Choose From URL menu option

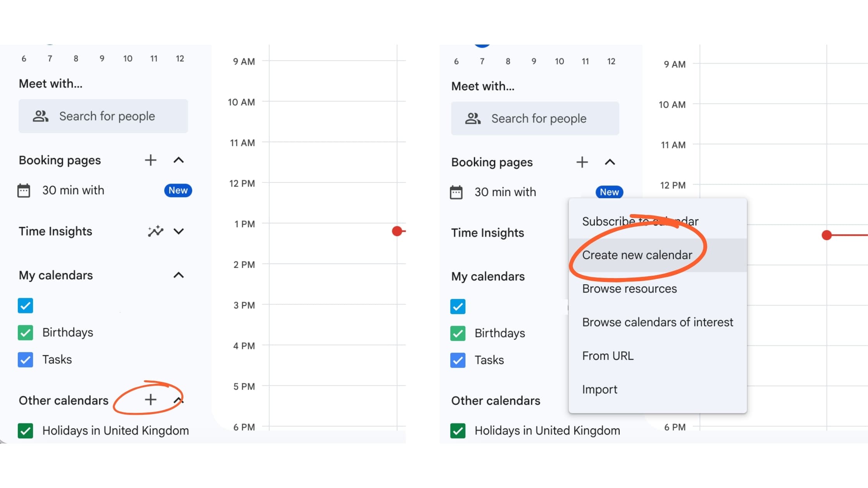point(658,356)
